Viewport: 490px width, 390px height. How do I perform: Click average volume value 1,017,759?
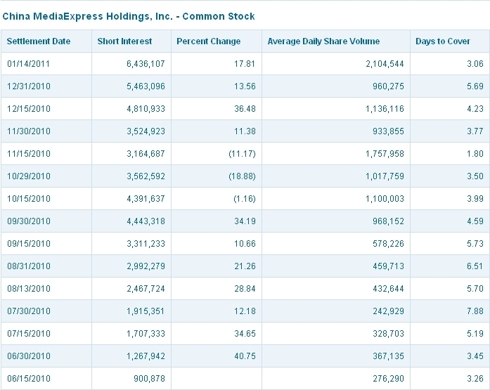[385, 176]
